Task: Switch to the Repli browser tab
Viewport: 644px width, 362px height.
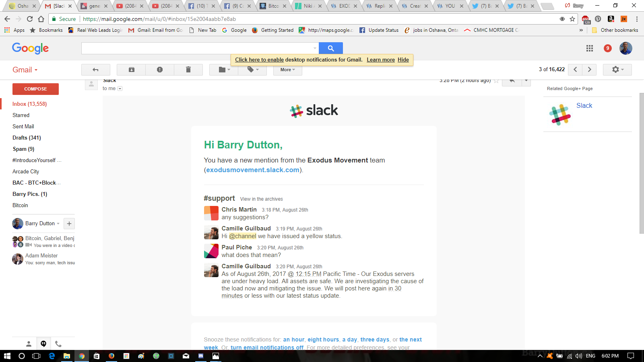Action: 380,6
